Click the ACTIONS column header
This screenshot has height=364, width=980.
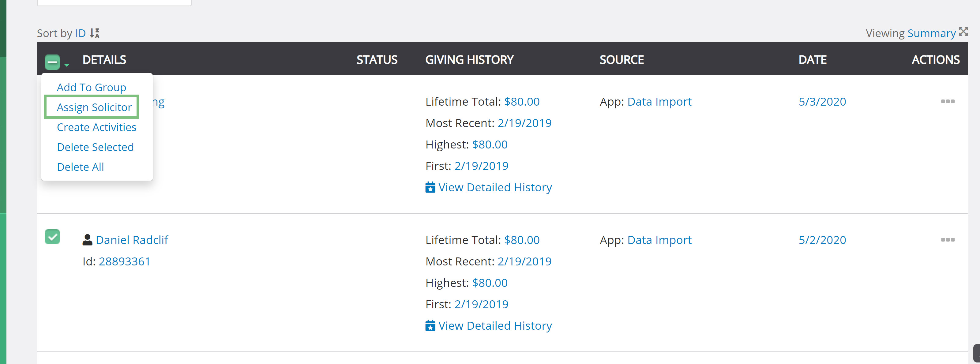click(936, 60)
